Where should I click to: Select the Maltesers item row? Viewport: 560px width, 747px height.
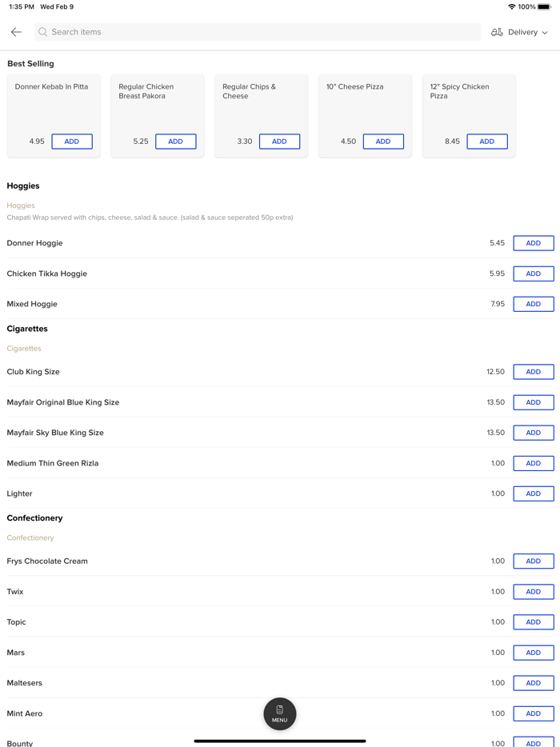pos(240,683)
